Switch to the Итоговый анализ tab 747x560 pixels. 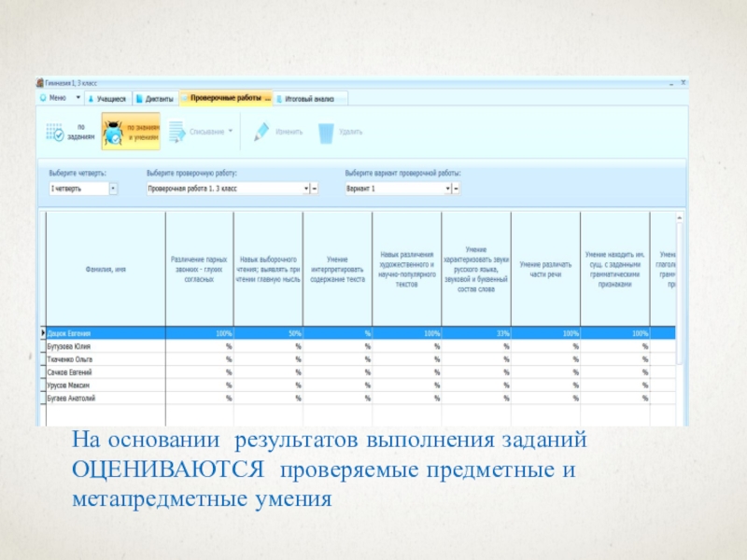310,99
